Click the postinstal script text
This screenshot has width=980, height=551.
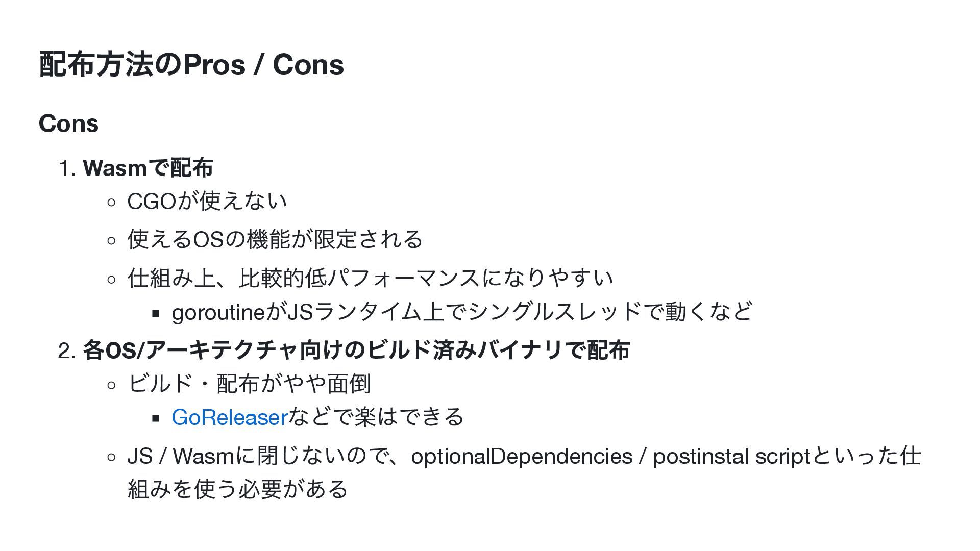(x=732, y=456)
